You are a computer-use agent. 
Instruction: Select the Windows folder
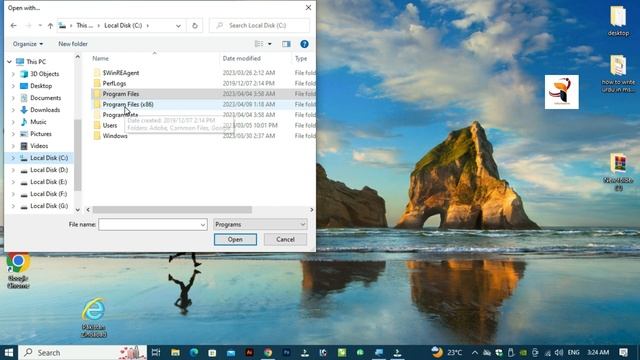[x=115, y=136]
